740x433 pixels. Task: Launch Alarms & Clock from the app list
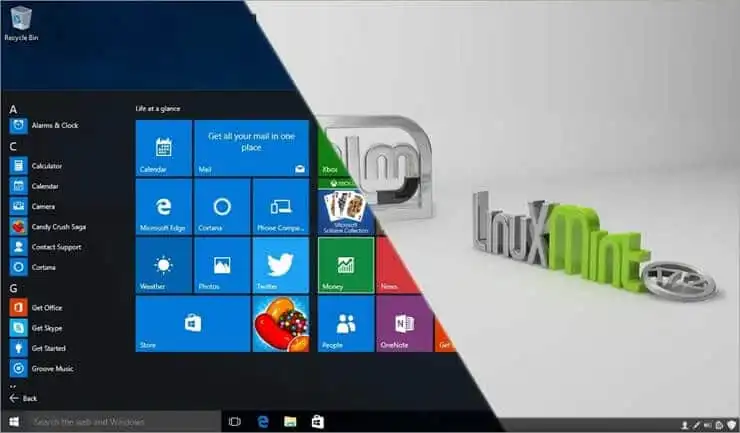45,126
